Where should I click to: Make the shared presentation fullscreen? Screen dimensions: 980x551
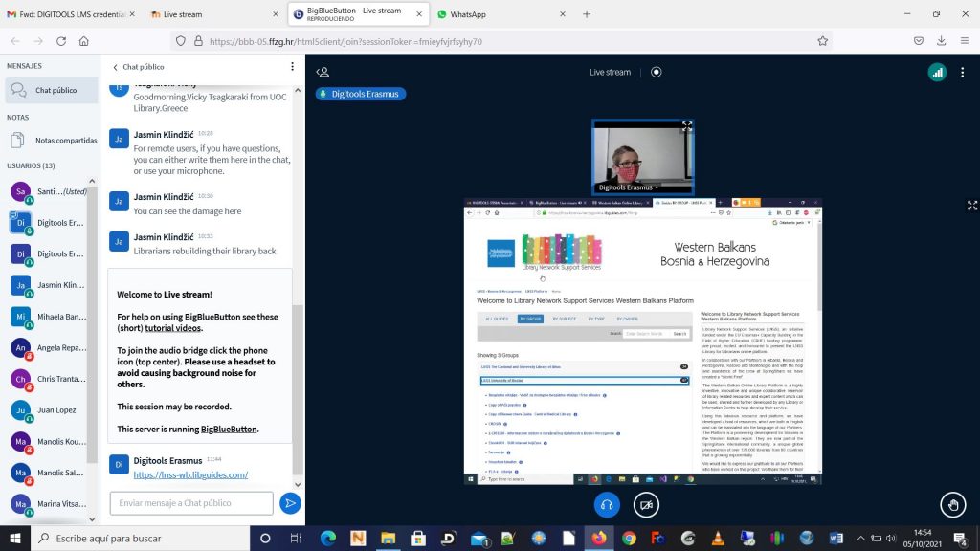(x=972, y=206)
